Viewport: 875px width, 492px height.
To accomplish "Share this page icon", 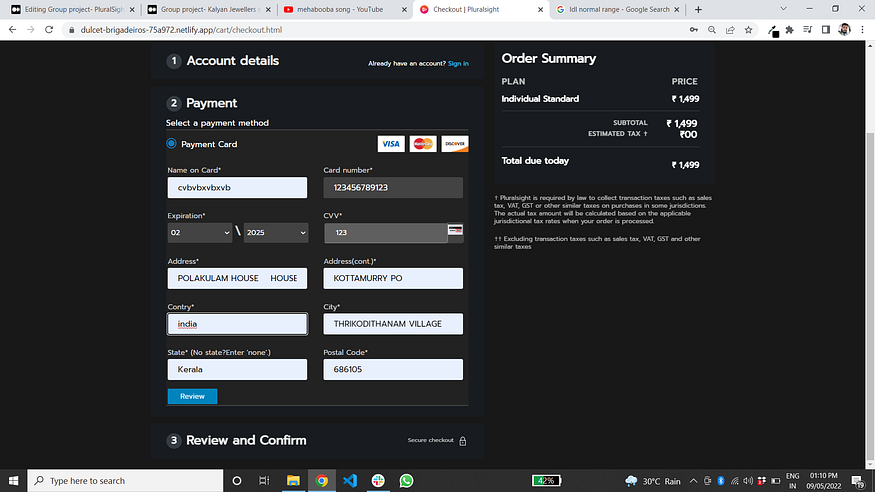I will [730, 30].
